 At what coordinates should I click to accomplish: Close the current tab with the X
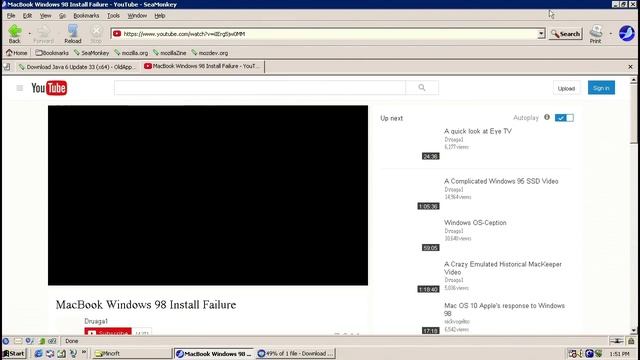pyautogui.click(x=630, y=67)
